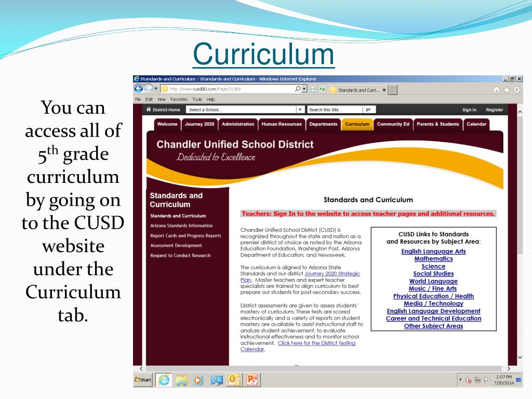
Task: Open the World Language link
Action: [434, 281]
